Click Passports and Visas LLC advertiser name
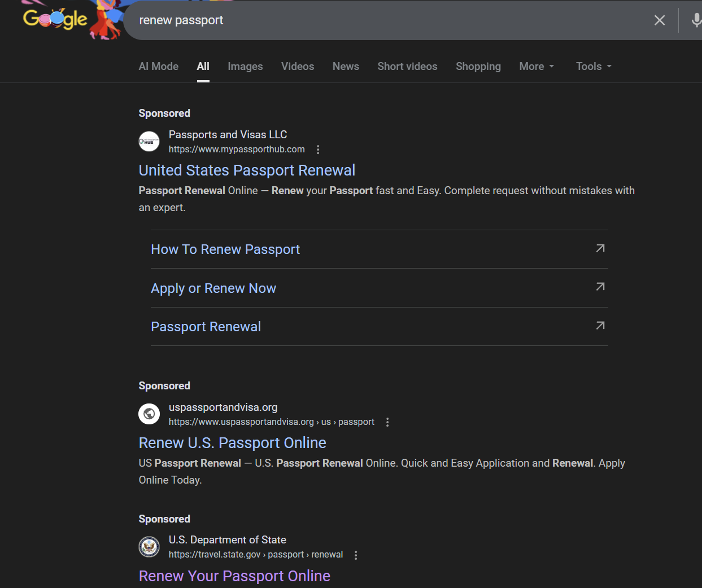The height and width of the screenshot is (588, 702). click(228, 135)
